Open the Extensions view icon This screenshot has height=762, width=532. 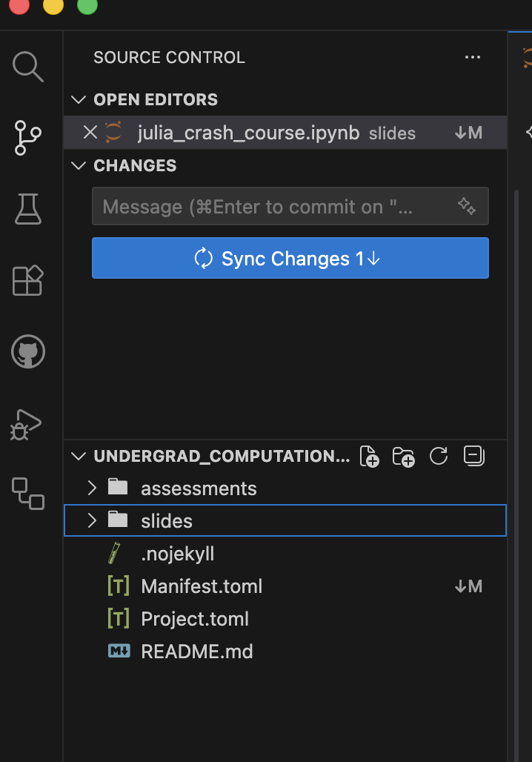tap(29, 281)
